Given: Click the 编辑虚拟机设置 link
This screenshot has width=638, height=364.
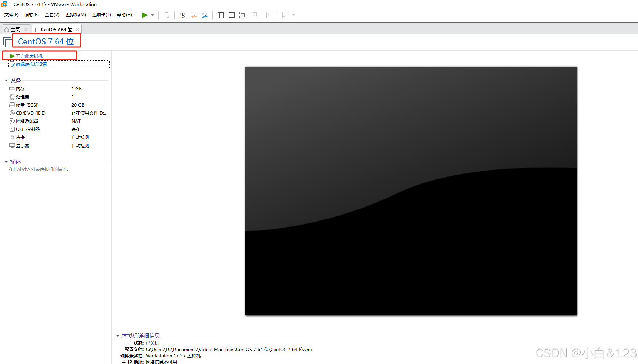Looking at the screenshot, I should pos(31,64).
